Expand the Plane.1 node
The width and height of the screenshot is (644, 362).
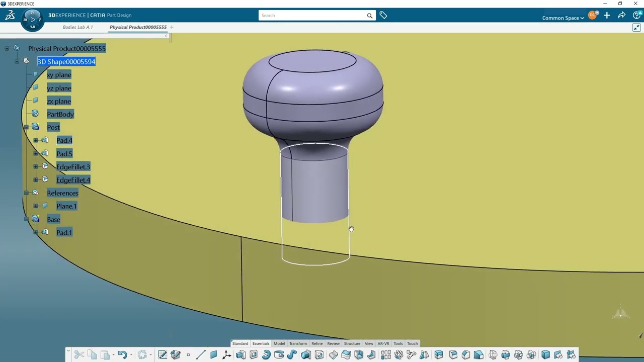pyautogui.click(x=36, y=206)
